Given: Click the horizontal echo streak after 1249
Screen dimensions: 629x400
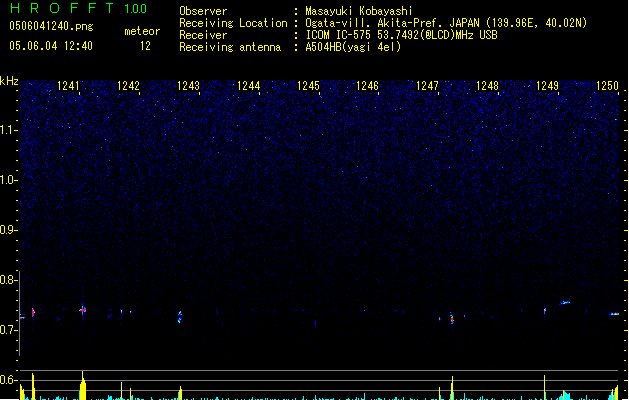Looking at the screenshot, I should point(565,303).
